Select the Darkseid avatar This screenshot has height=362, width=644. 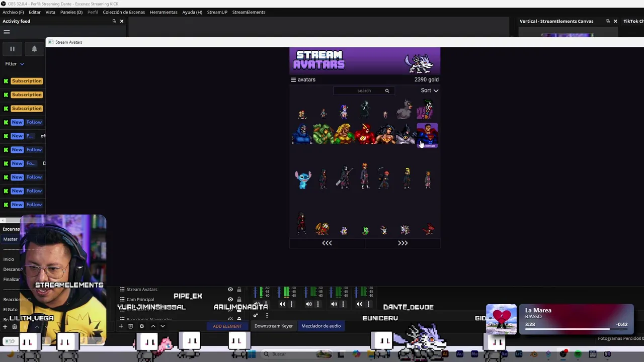tap(302, 135)
